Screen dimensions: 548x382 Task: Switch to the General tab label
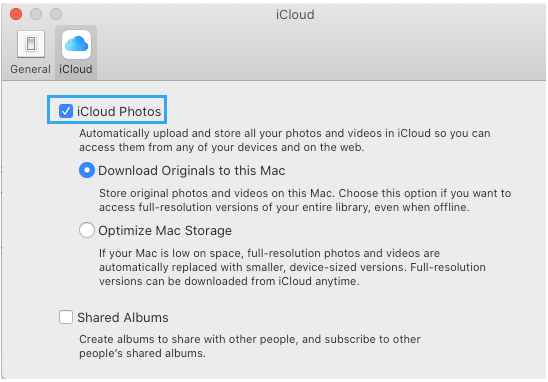coord(30,69)
